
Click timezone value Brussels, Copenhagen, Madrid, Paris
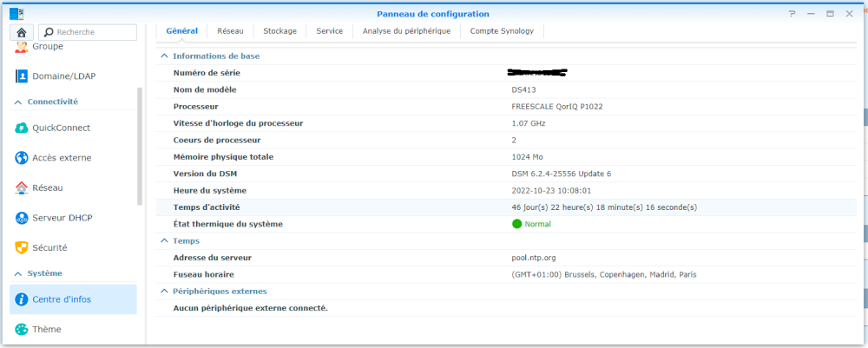[x=604, y=274]
